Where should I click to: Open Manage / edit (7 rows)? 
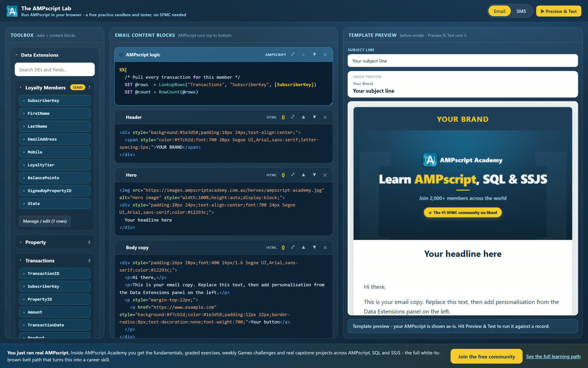45,221
